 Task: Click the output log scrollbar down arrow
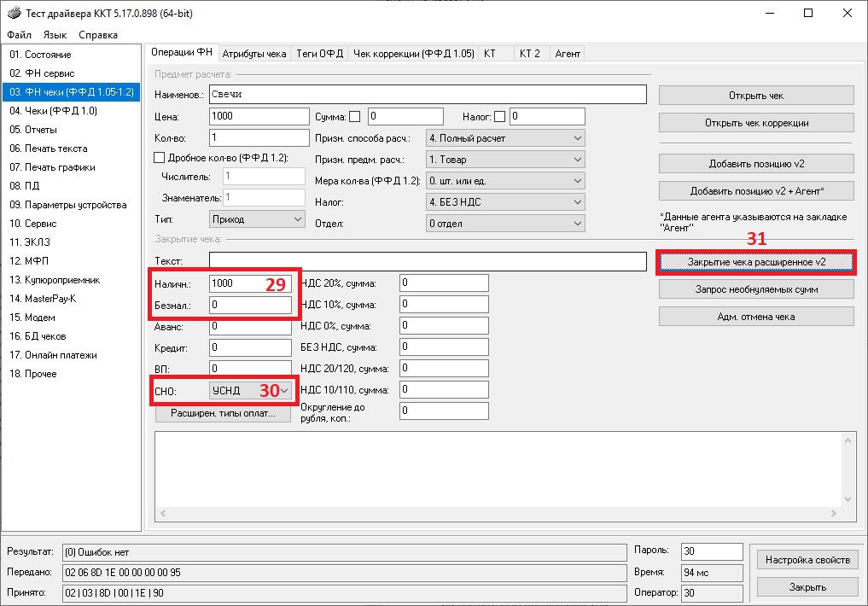click(847, 498)
